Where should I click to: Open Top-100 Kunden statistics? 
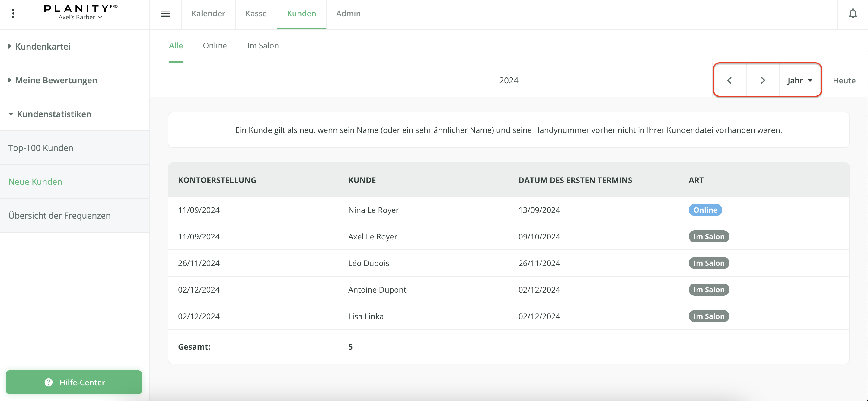[41, 148]
